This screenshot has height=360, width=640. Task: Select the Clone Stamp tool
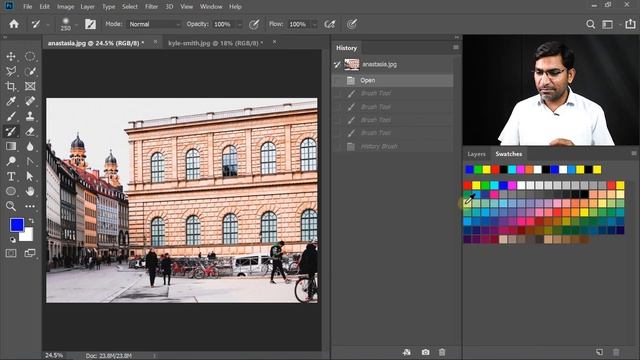[30, 116]
